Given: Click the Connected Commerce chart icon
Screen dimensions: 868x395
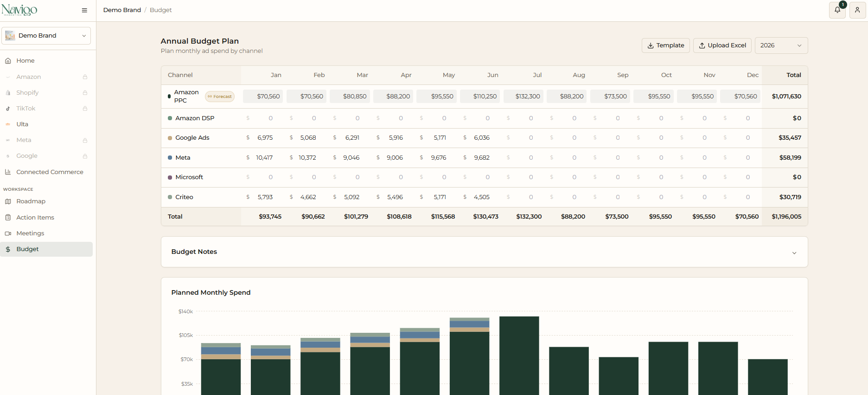Looking at the screenshot, I should (8, 172).
